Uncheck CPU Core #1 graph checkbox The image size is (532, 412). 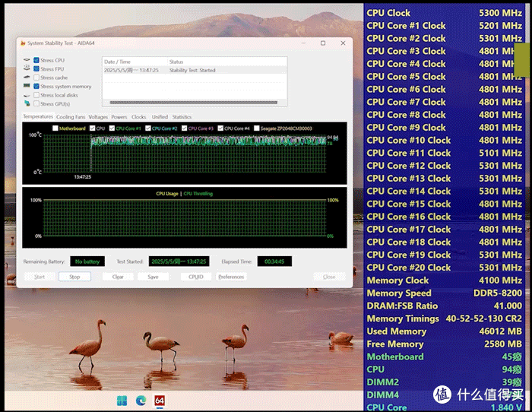(112, 128)
